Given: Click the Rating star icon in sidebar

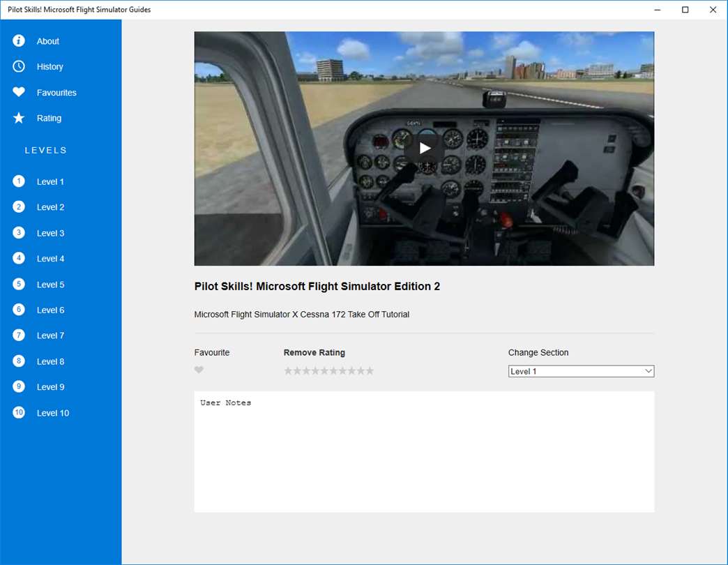Looking at the screenshot, I should pyautogui.click(x=19, y=118).
